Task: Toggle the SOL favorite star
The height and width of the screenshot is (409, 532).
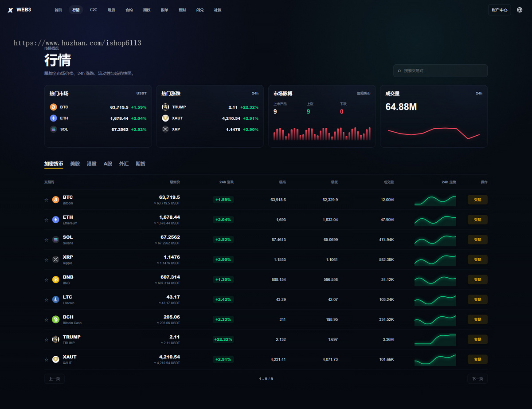Action: coord(46,240)
